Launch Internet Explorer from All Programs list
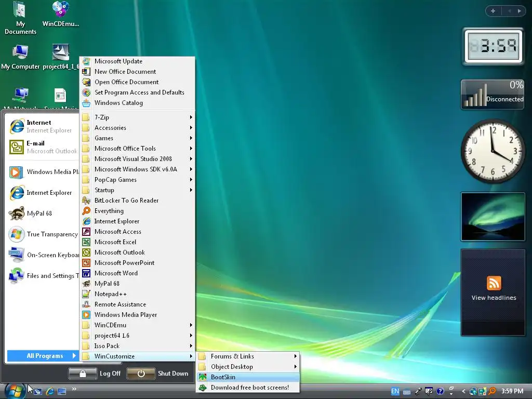 pyautogui.click(x=138, y=221)
